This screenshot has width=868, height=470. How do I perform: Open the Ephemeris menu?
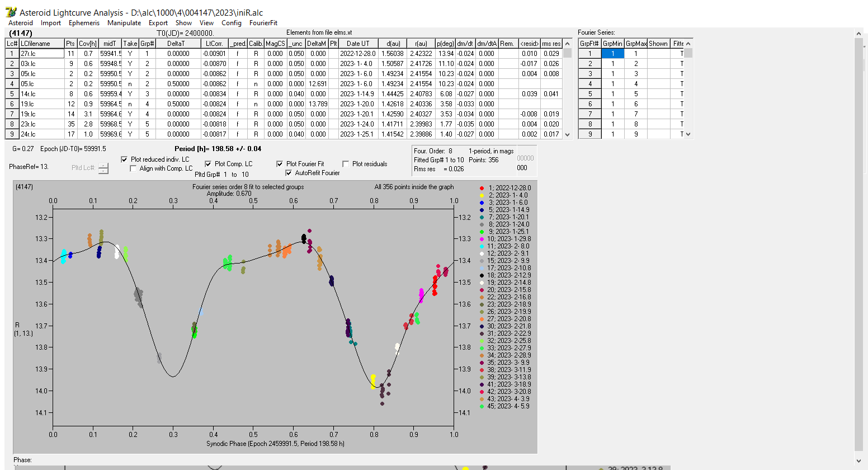tap(84, 23)
